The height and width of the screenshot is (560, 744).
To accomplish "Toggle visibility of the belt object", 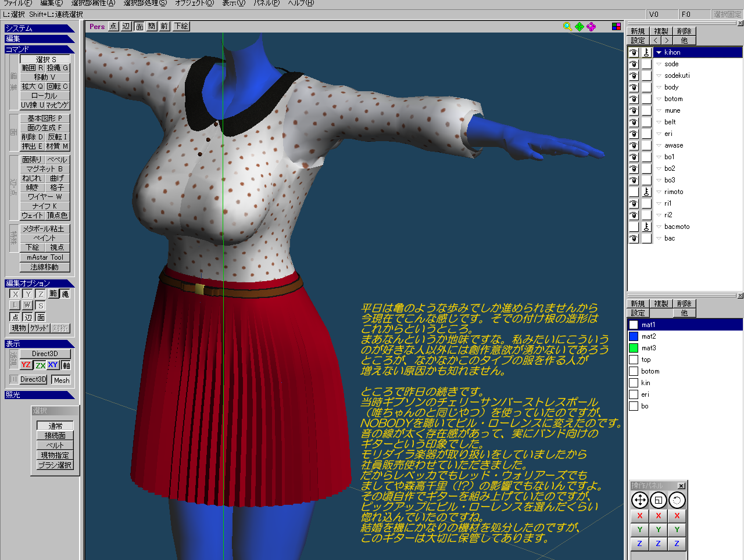I will (x=634, y=122).
